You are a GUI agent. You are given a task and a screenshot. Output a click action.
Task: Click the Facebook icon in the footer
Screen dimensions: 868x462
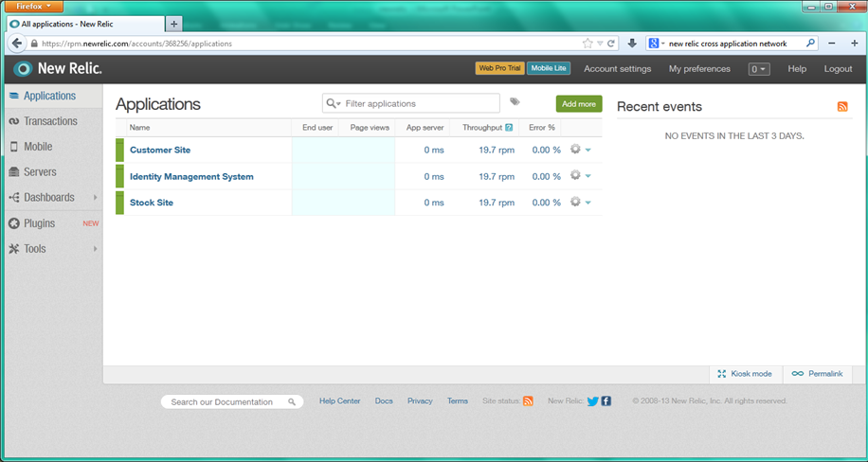click(x=606, y=401)
